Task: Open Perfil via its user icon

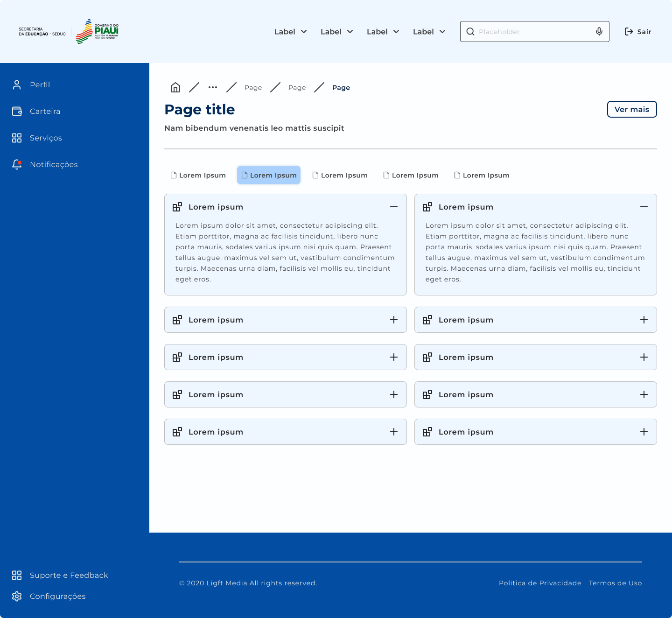Action: [17, 84]
